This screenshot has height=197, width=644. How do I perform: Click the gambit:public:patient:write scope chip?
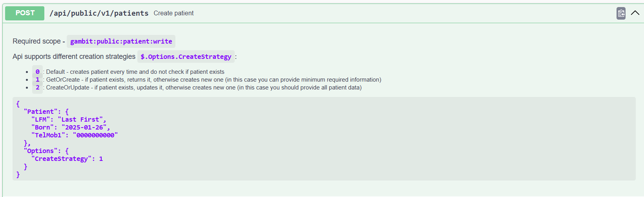tap(121, 41)
